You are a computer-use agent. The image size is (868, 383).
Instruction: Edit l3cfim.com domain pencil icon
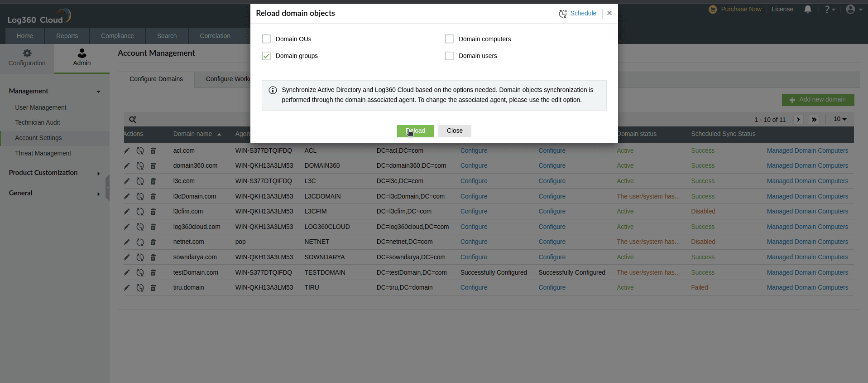point(127,211)
